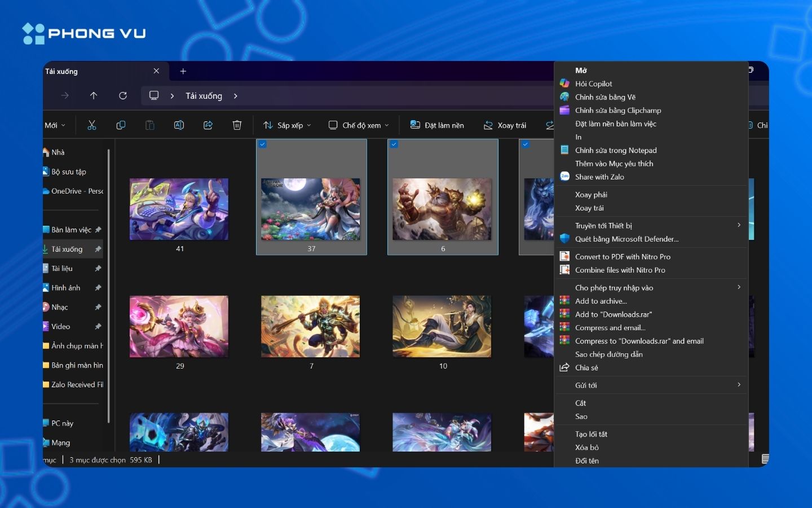Select Add to "Downloads.rar" menu entry

pos(613,314)
